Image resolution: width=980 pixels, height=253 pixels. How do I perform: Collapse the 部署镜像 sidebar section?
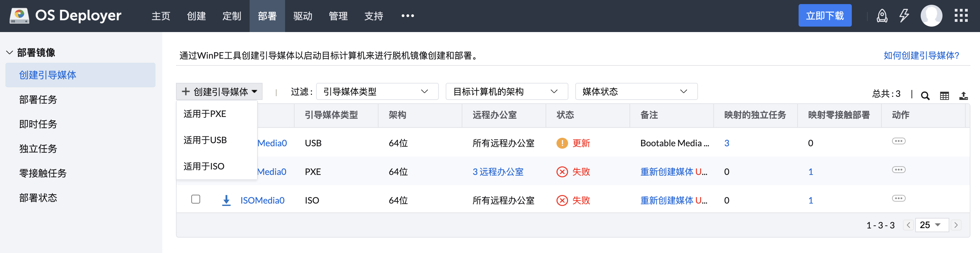point(10,53)
